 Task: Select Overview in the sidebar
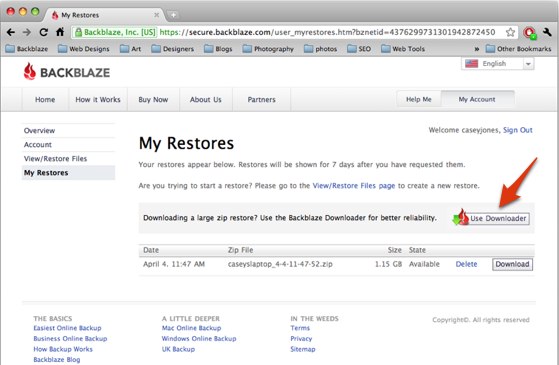[x=68, y=131]
